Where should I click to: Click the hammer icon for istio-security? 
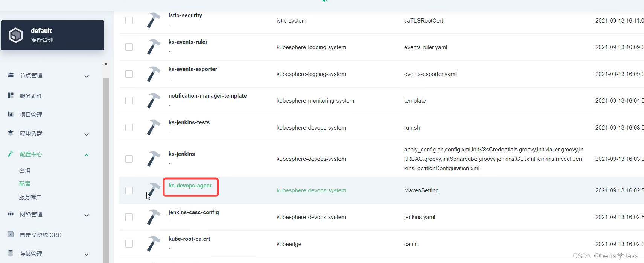tap(153, 20)
